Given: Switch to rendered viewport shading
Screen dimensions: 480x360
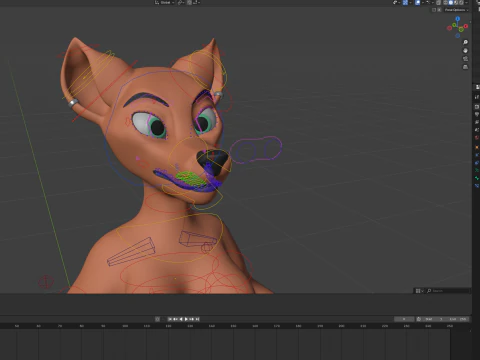Looking at the screenshot, I should point(461,2).
